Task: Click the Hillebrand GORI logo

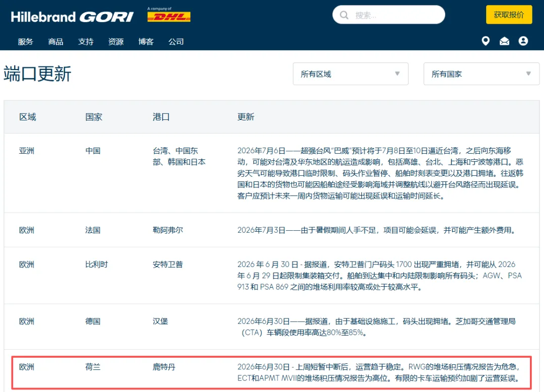Action: tap(72, 17)
